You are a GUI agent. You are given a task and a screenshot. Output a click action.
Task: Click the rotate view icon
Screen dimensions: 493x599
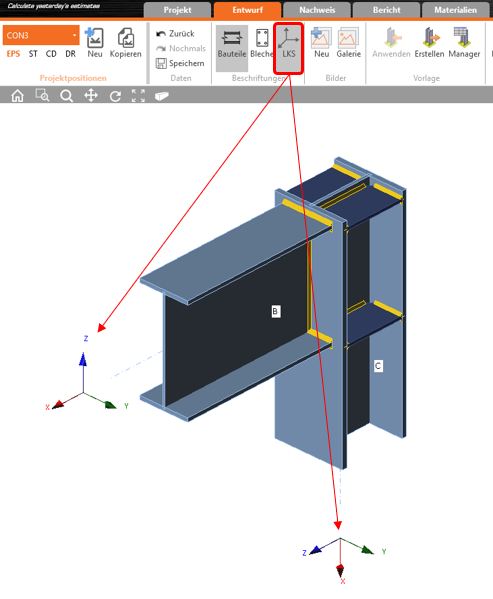coord(115,96)
